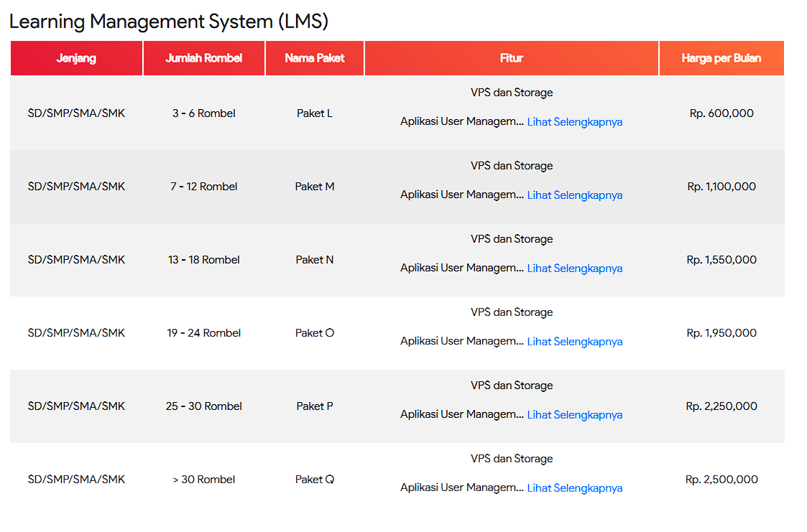The image size is (807, 532).
Task: Click the Jumlah Rombel column header
Action: click(x=203, y=58)
